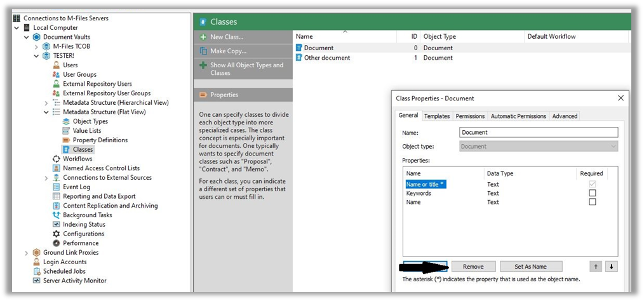Click the Set As Name button

[531, 267]
